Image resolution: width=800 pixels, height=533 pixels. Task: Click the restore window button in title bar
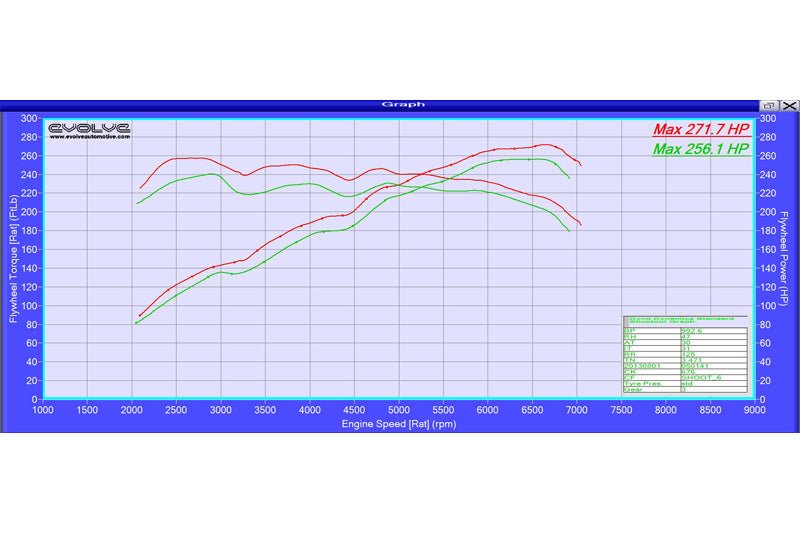click(x=769, y=105)
